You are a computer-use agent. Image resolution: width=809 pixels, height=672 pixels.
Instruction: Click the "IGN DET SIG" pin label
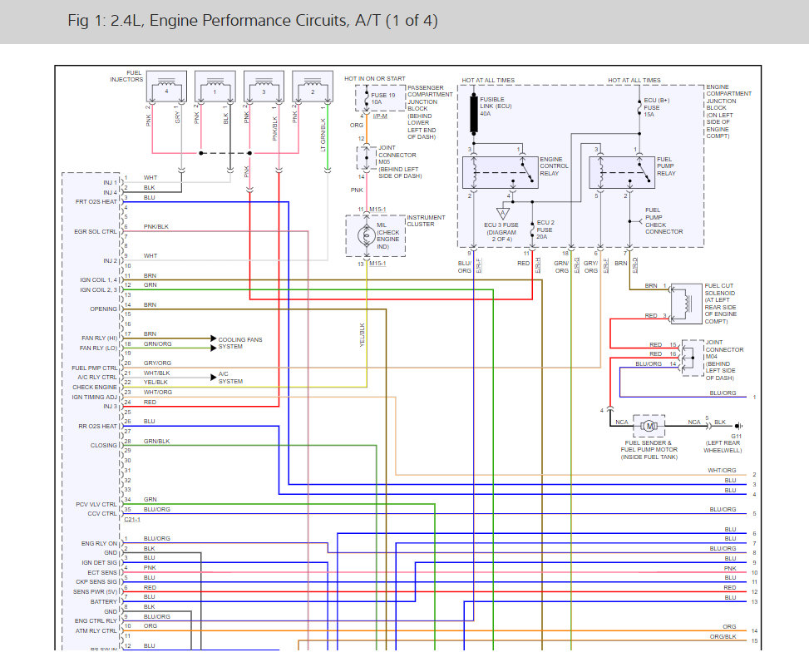pos(100,562)
